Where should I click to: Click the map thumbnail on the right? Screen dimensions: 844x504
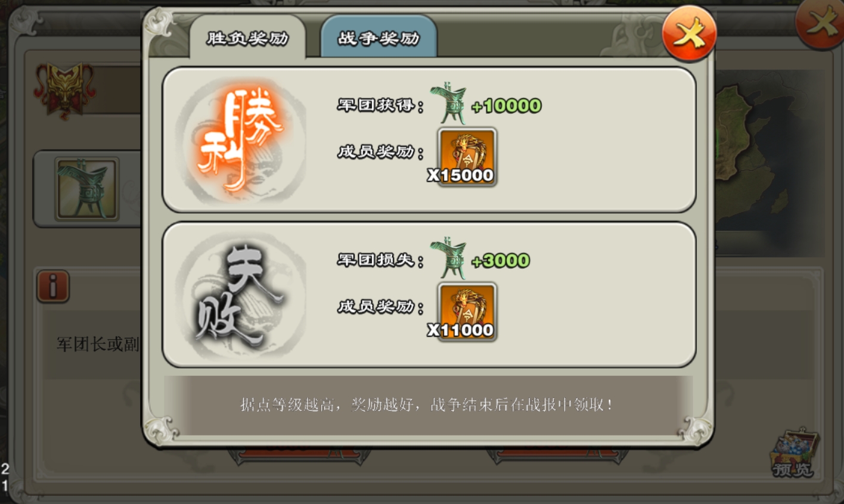[770, 162]
